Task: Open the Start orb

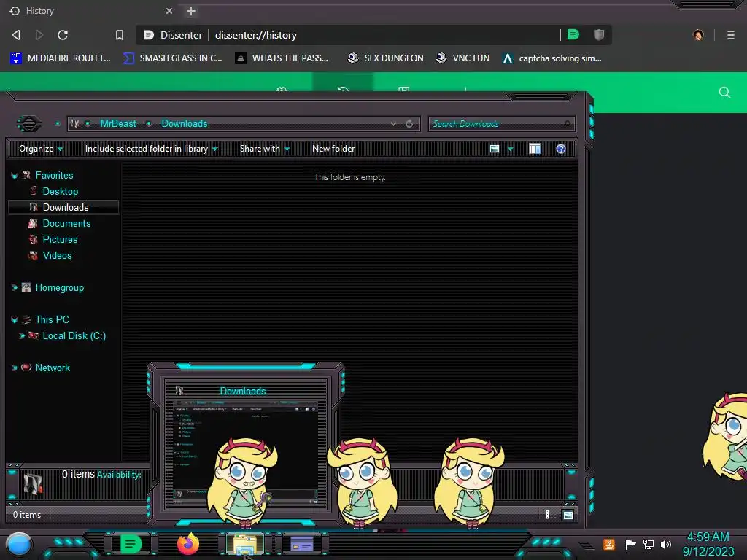Action: click(19, 544)
